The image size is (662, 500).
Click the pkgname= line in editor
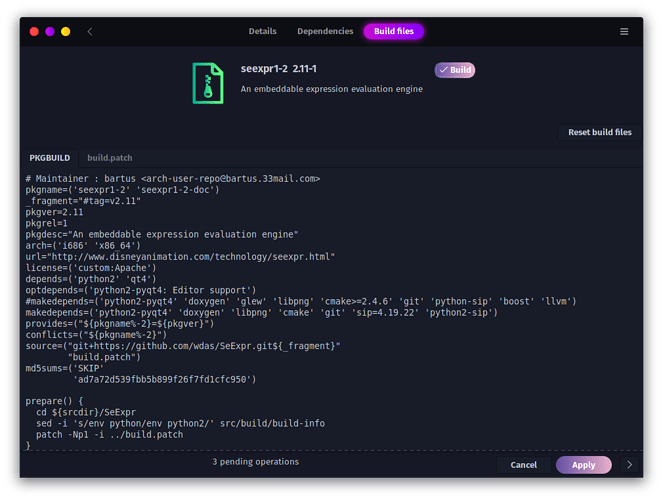[122, 190]
